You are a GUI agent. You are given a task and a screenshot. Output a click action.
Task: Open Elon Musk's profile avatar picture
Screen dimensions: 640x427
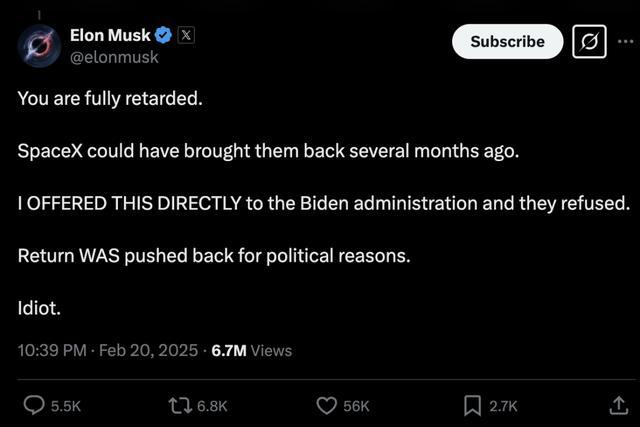click(39, 46)
